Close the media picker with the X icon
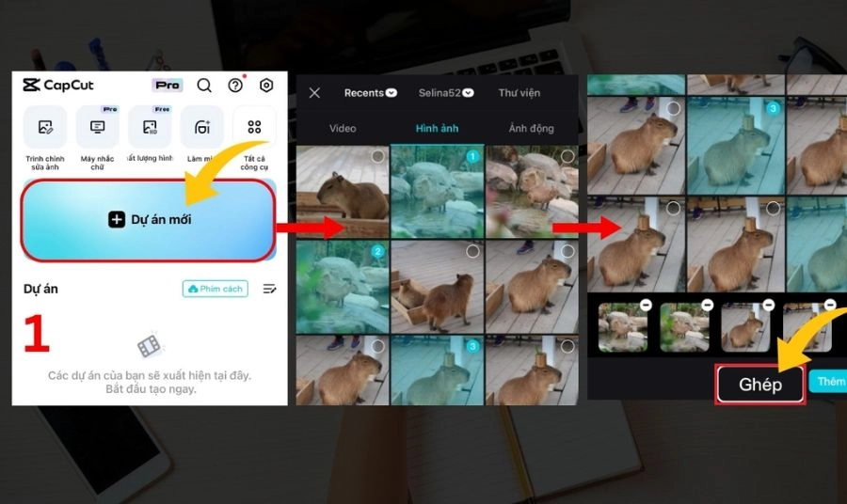Viewport: 847px width, 504px height. tap(314, 93)
